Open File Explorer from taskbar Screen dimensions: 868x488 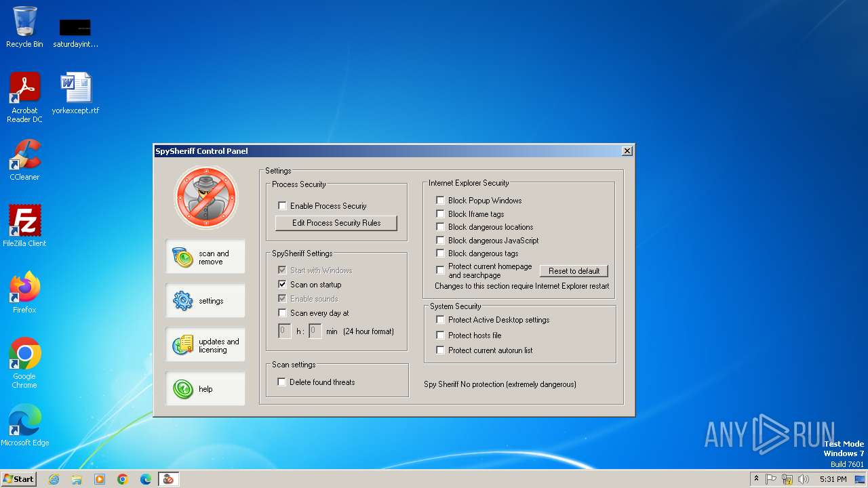tap(77, 479)
